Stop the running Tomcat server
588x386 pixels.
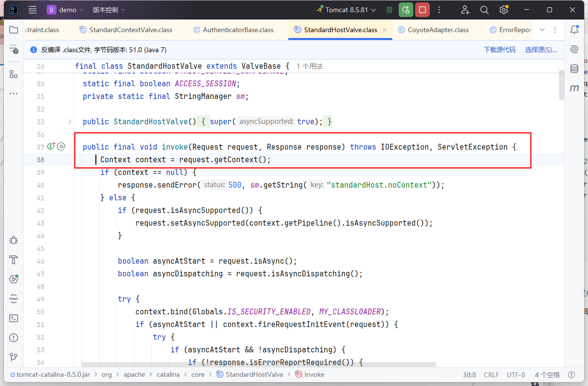tap(422, 10)
